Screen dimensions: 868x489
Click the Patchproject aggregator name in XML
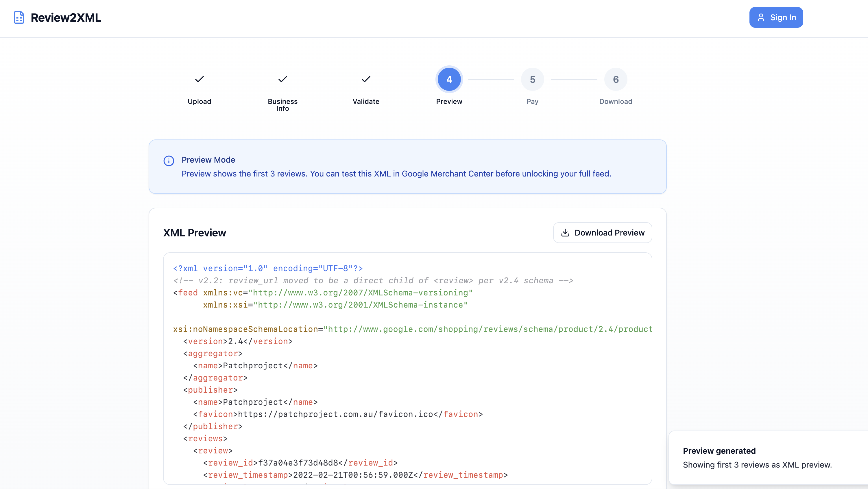coord(252,365)
